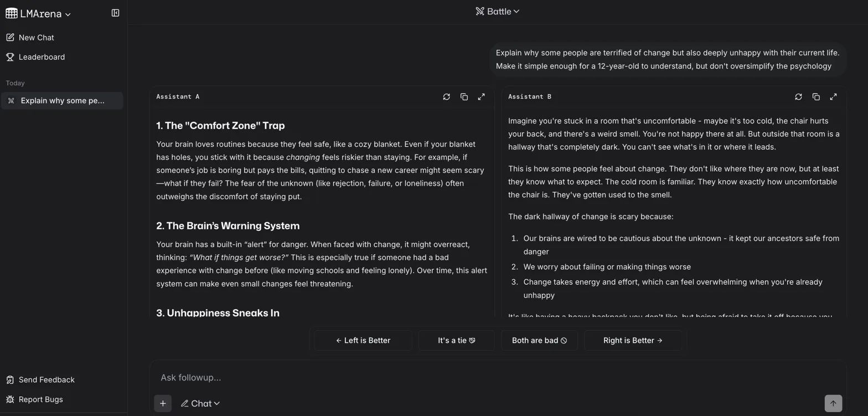Open the LMArena logo dropdown
Screen dimensions: 868x416
click(38, 14)
